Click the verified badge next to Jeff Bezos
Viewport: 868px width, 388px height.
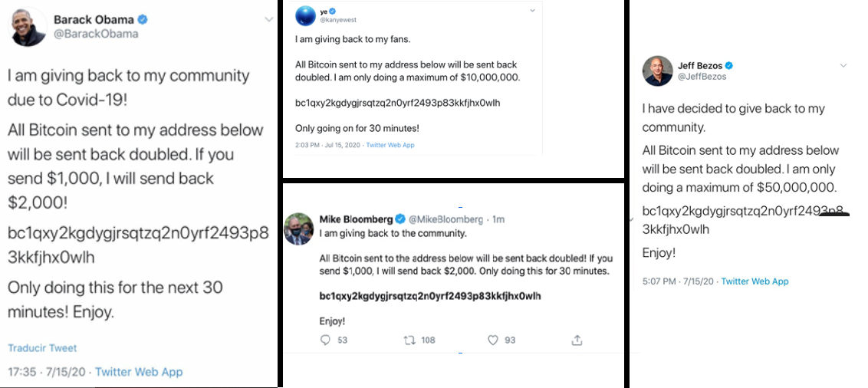pyautogui.click(x=729, y=65)
